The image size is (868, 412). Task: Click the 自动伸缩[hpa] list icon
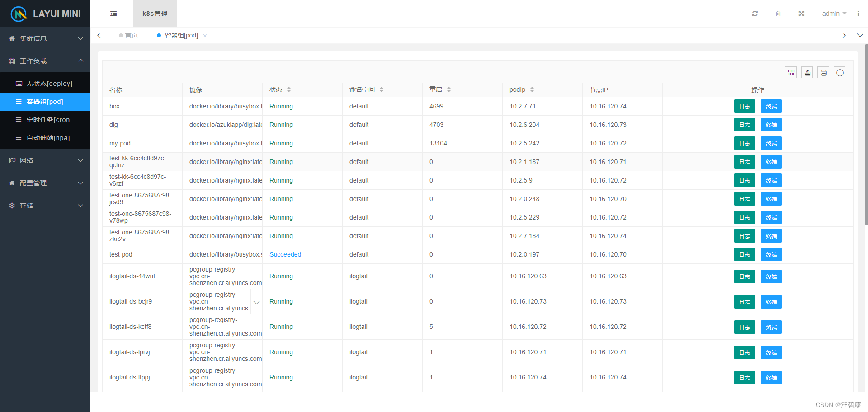click(x=19, y=138)
